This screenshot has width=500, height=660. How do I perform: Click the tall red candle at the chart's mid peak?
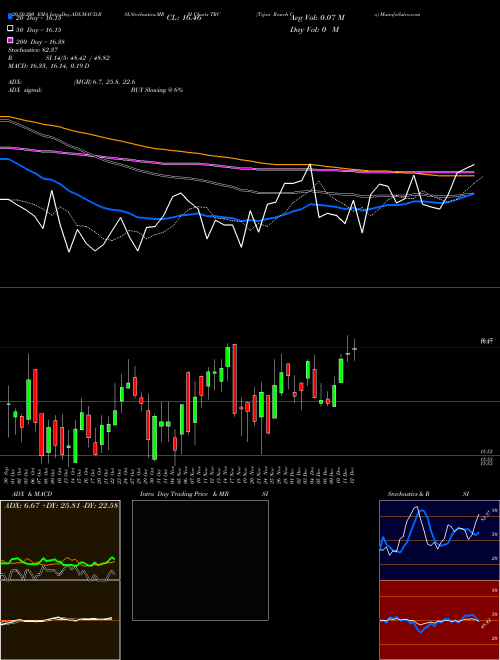tap(234, 379)
